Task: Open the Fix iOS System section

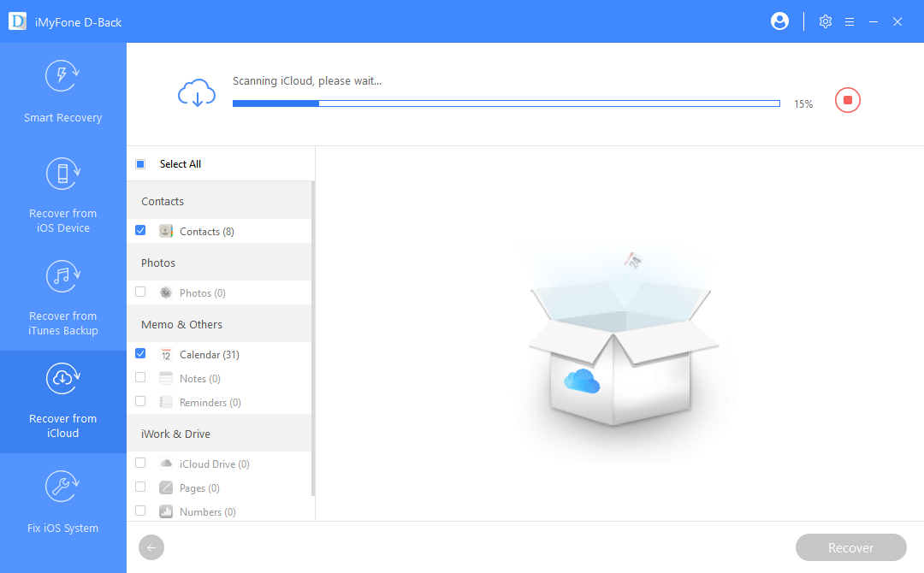Action: click(x=63, y=504)
